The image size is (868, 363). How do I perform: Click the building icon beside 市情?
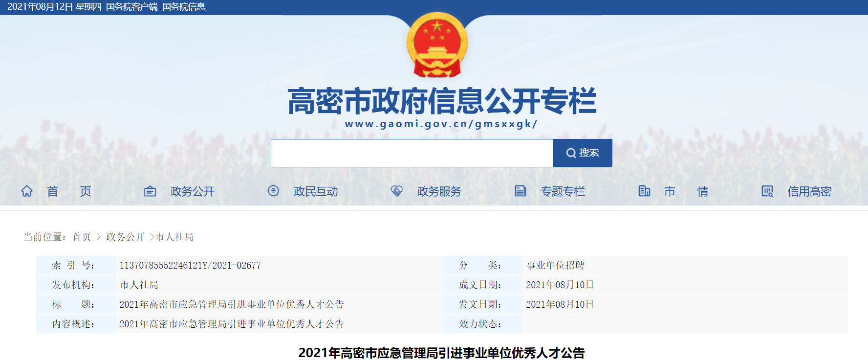(x=644, y=191)
